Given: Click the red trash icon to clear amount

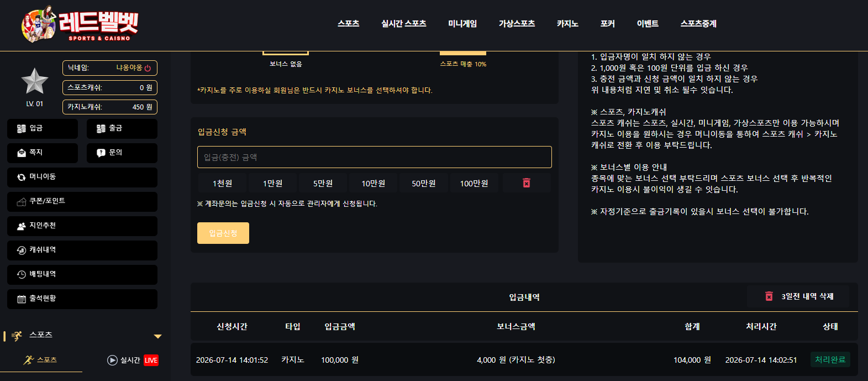Looking at the screenshot, I should coord(527,183).
